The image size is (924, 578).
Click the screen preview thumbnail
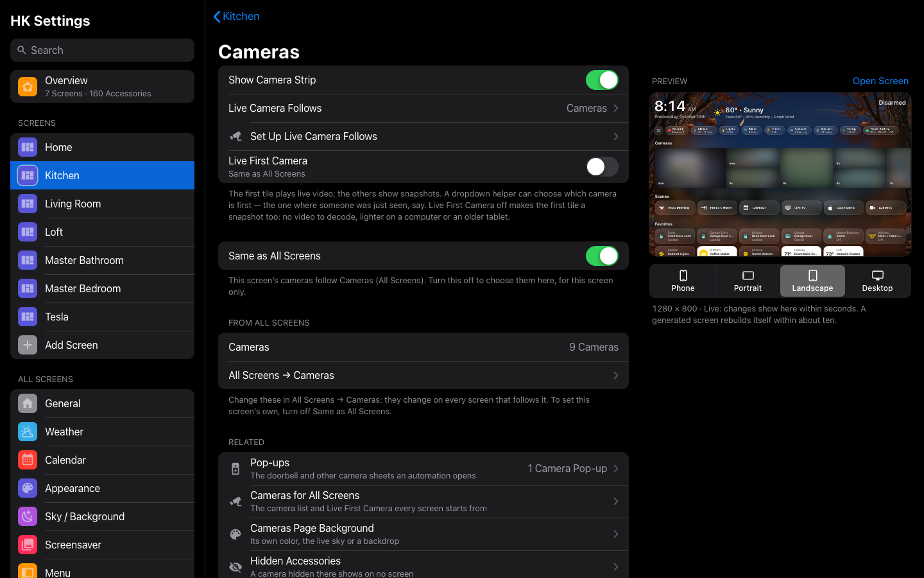tap(780, 174)
